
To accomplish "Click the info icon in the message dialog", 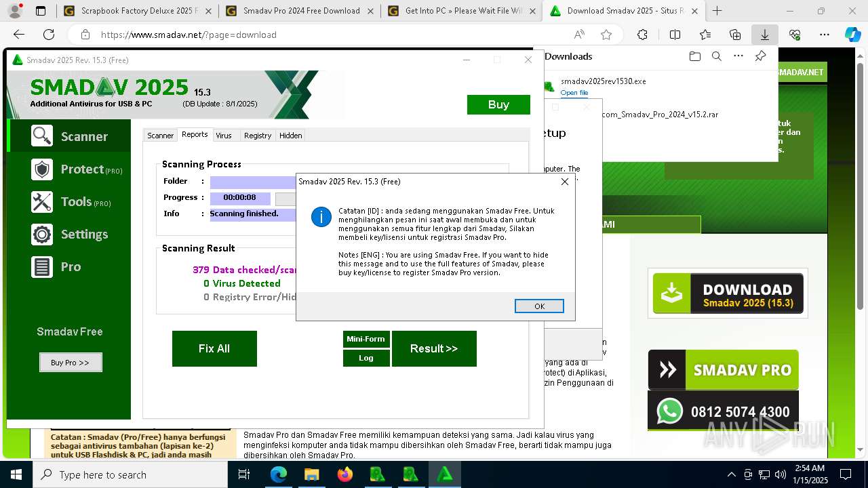I will tap(321, 217).
